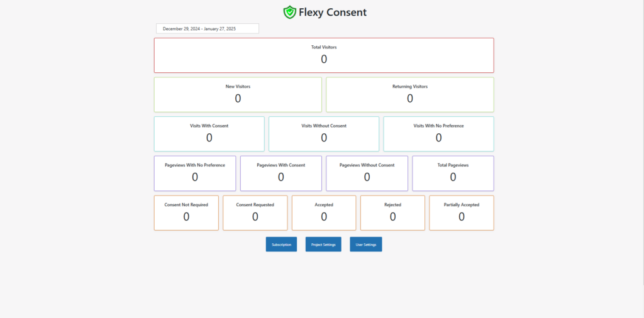Image resolution: width=644 pixels, height=318 pixels.
Task: Select the "Visits Without Consent" label
Action: pyautogui.click(x=324, y=126)
